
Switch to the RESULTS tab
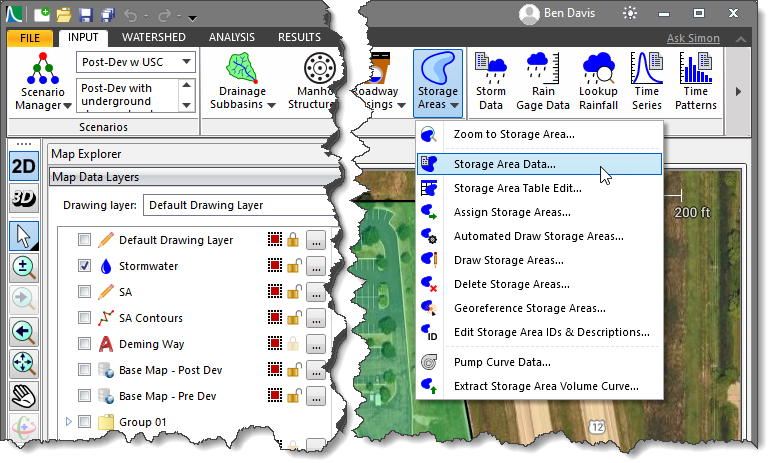click(x=299, y=37)
